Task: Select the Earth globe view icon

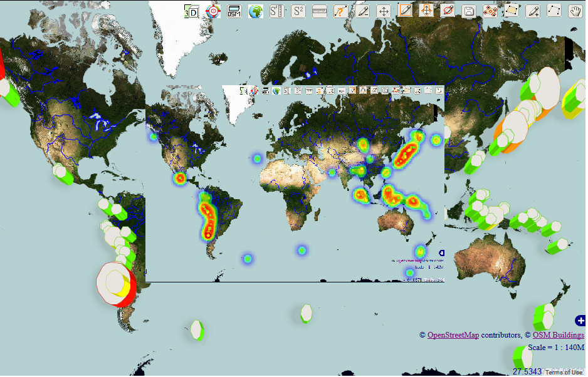Action: point(255,11)
